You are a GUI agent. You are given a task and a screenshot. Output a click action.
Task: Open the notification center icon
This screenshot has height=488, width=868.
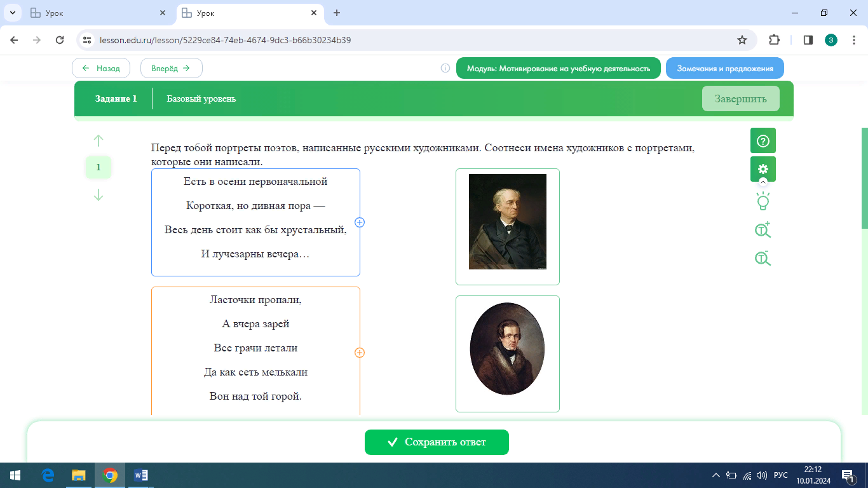pyautogui.click(x=848, y=475)
